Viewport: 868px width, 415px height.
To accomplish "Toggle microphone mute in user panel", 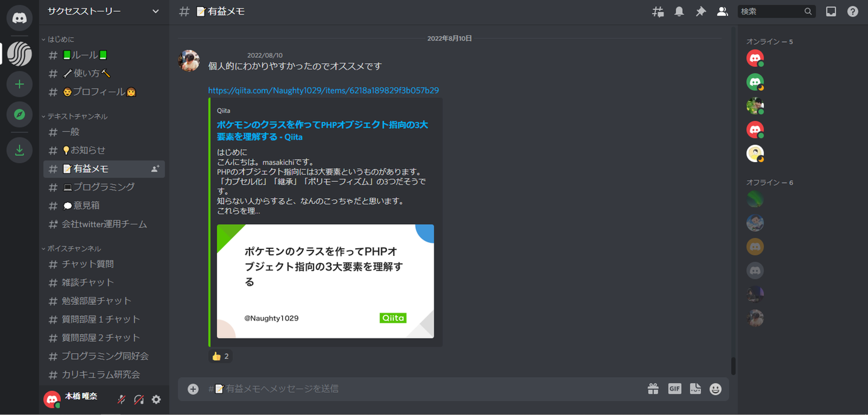I will [121, 399].
